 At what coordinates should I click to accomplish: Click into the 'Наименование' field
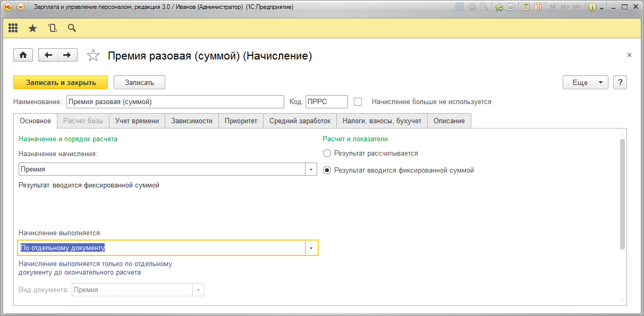pos(175,101)
